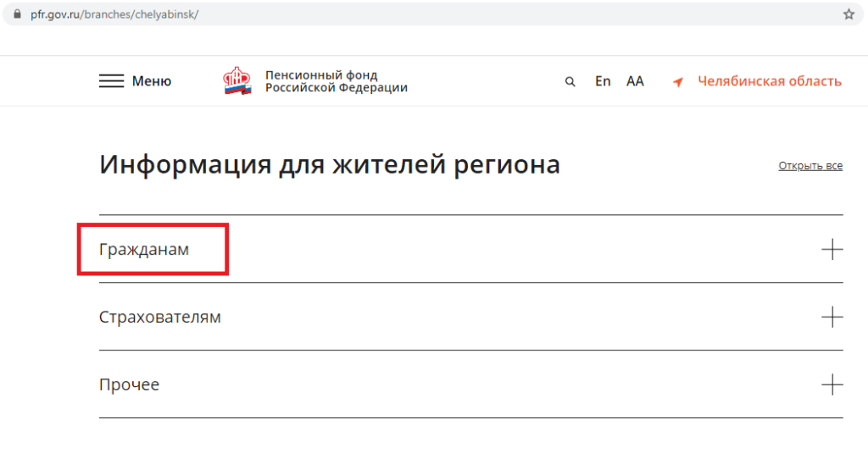Image resolution: width=868 pixels, height=453 pixels.
Task: Click Открыть все link
Action: pos(810,165)
